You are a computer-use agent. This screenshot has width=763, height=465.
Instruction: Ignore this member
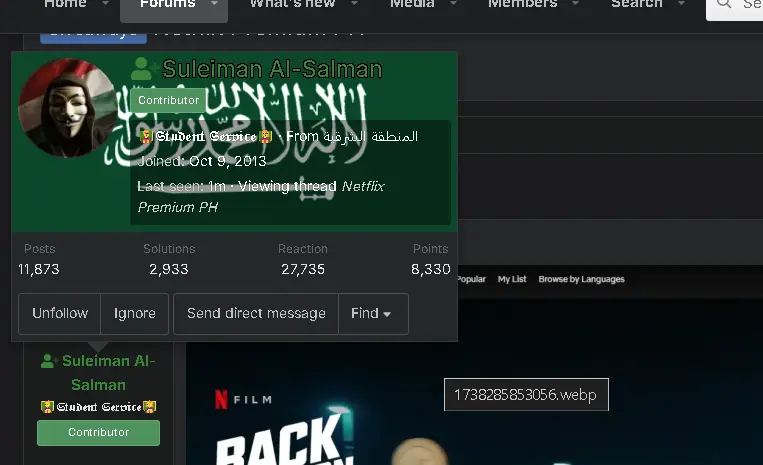point(135,314)
